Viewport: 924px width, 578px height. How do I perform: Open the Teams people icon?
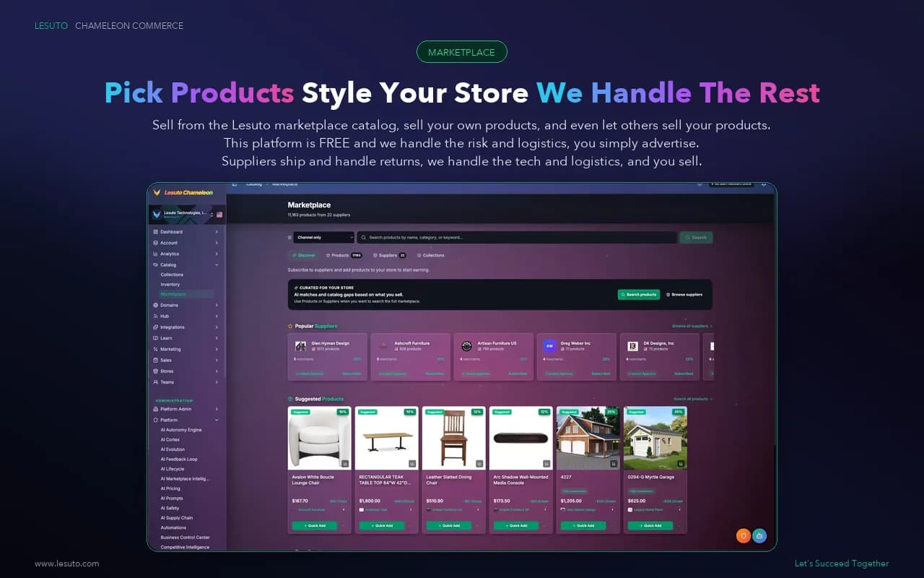(155, 382)
